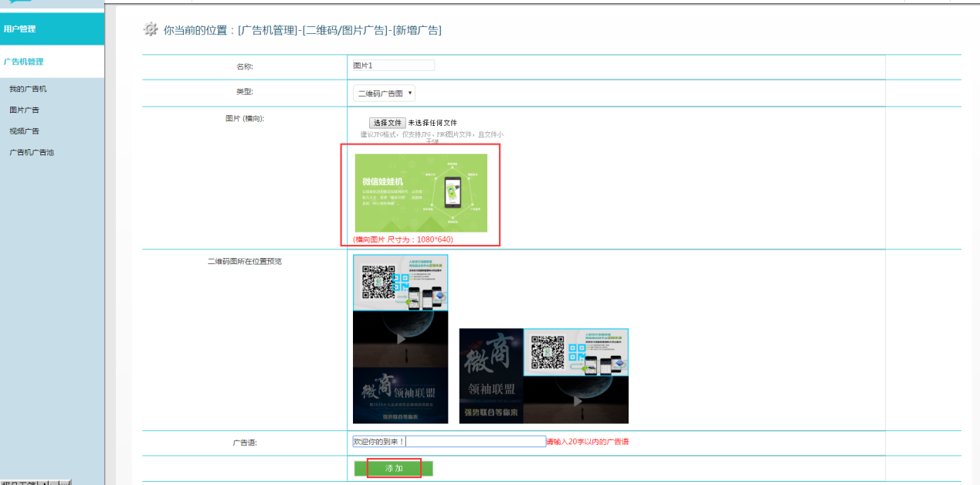Open the 类型 dropdown showing 二维码广告图
The image size is (980, 485).
coord(384,93)
